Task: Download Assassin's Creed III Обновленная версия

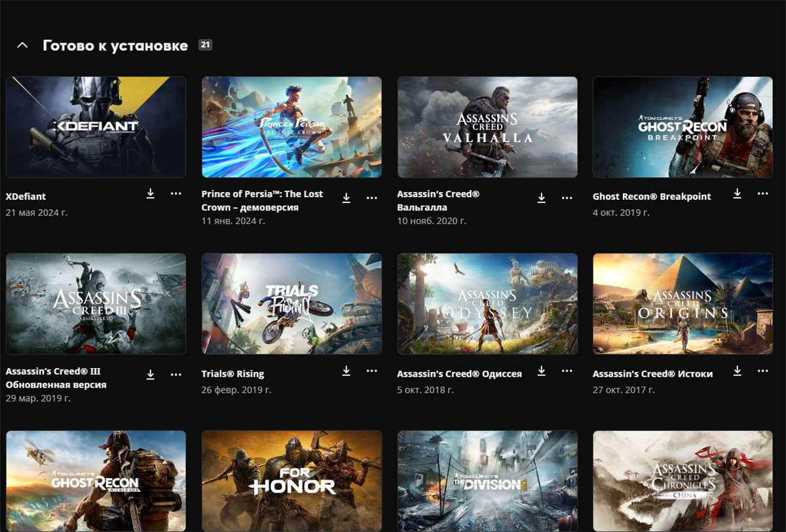Action: coord(151,373)
